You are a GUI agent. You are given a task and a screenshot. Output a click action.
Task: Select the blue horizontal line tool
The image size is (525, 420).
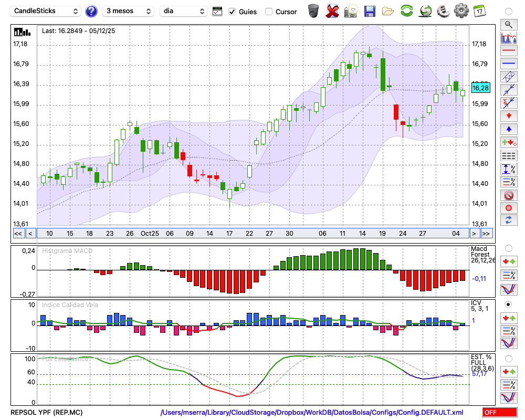[x=509, y=64]
